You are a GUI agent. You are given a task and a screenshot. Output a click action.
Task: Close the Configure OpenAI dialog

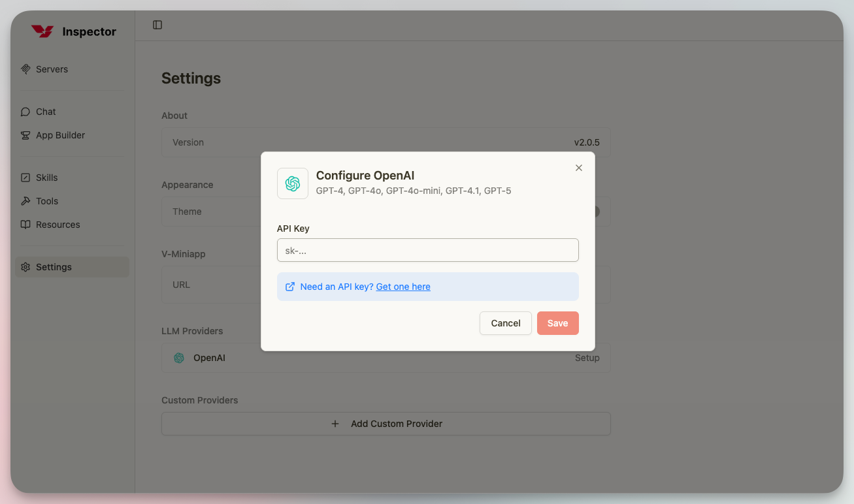578,168
